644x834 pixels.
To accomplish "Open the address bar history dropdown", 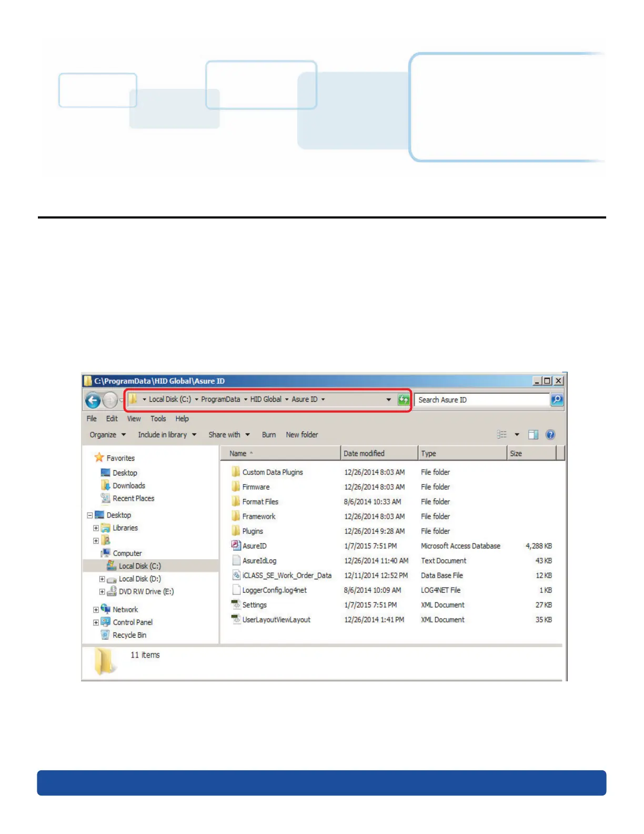I will tap(389, 400).
